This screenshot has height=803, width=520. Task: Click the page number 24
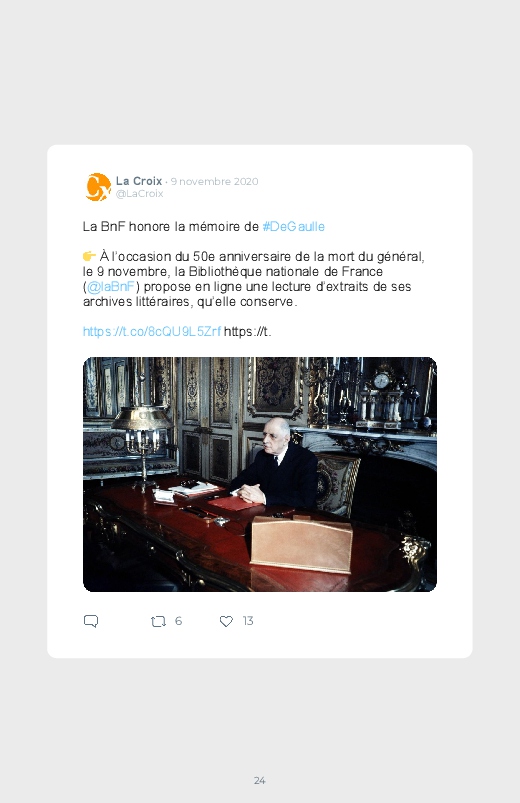click(260, 780)
